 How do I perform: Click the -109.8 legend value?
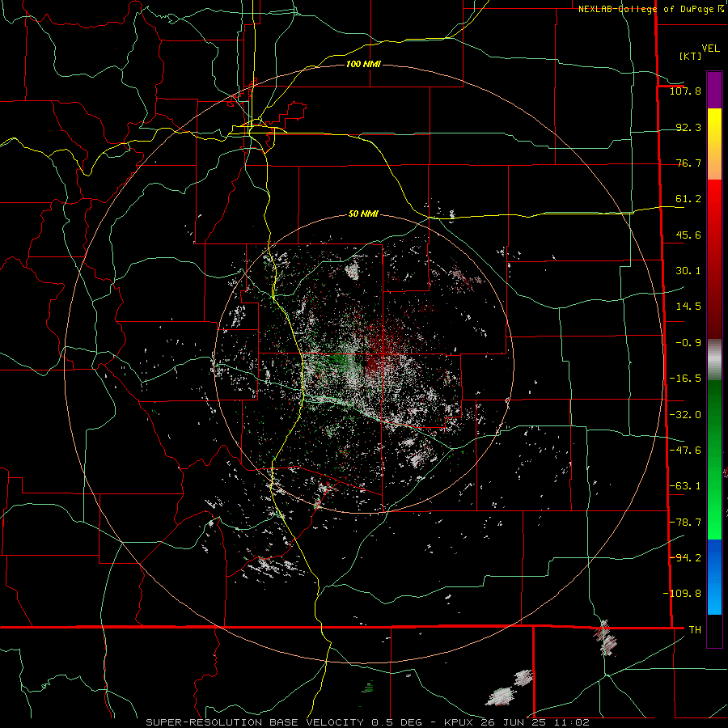682,594
